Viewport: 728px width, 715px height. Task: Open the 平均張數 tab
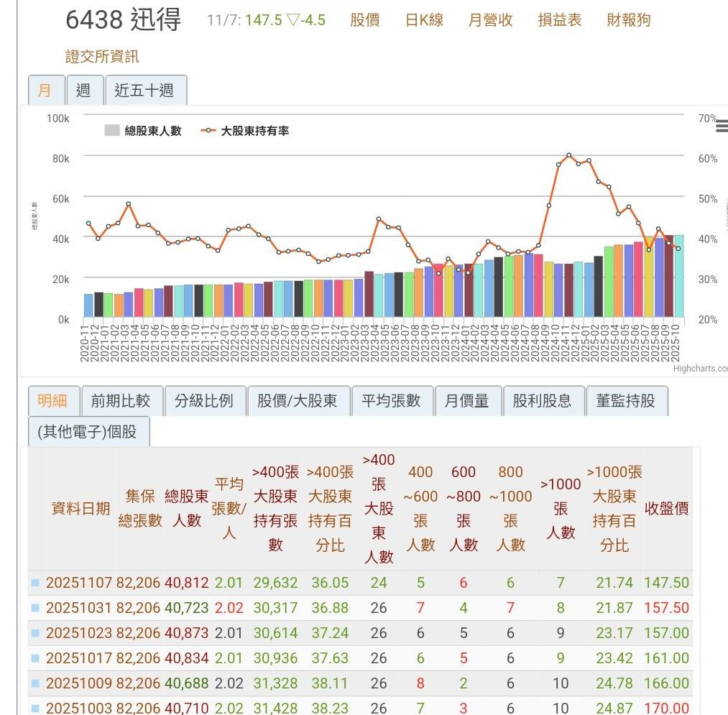tap(392, 401)
